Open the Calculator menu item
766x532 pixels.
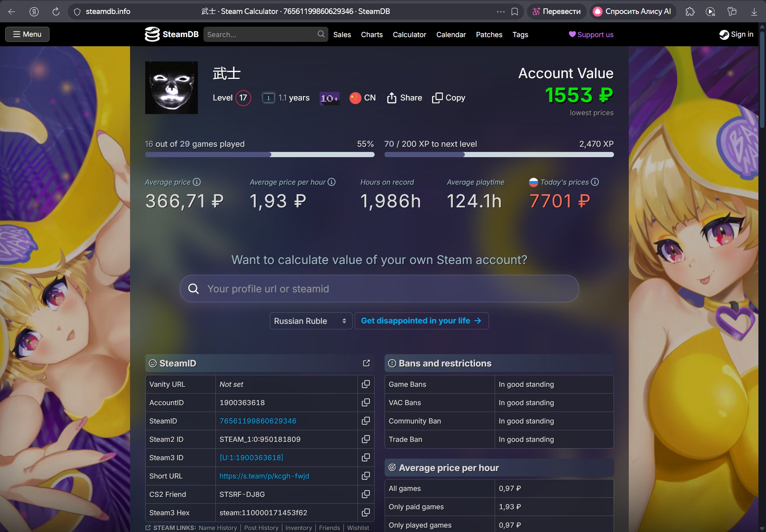(409, 35)
